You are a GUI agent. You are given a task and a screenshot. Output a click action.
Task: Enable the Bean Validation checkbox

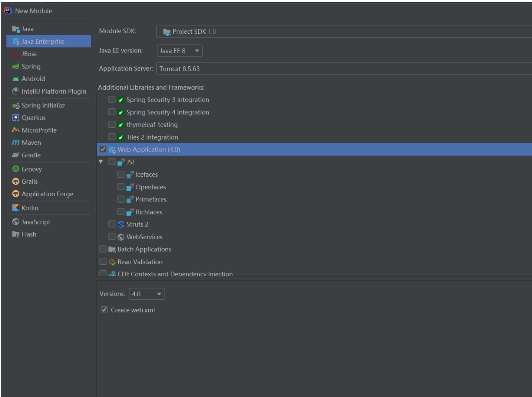(x=103, y=261)
